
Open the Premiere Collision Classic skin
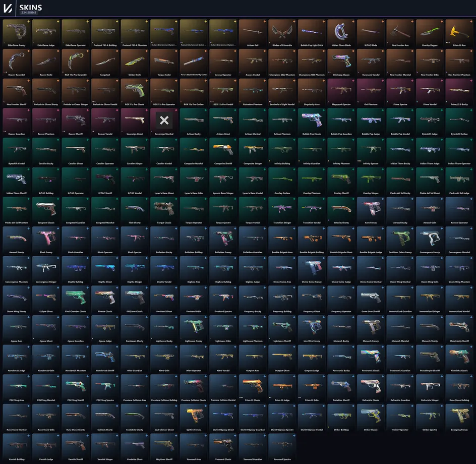point(194,389)
